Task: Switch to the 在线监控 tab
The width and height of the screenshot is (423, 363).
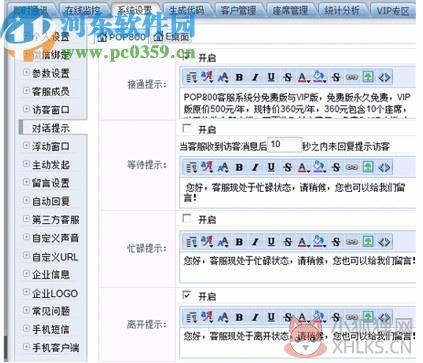Action: click(x=82, y=11)
